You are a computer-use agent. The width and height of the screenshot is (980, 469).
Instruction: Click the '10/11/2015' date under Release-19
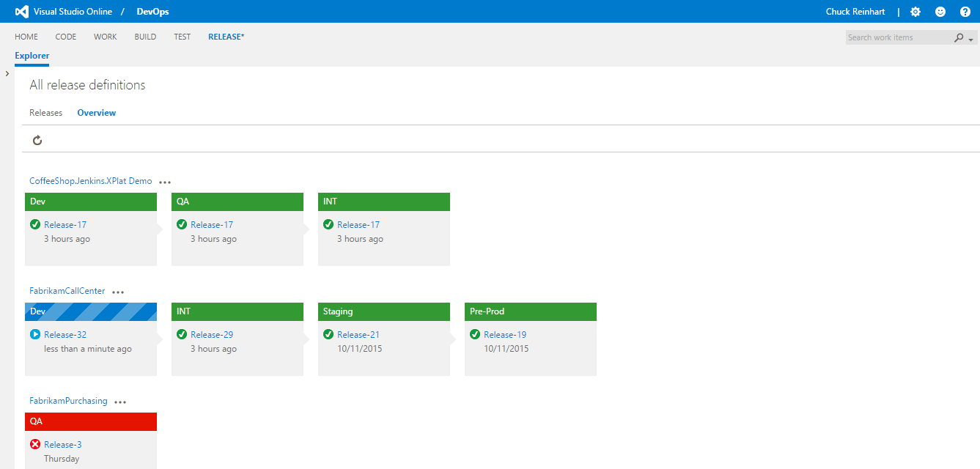tap(506, 349)
